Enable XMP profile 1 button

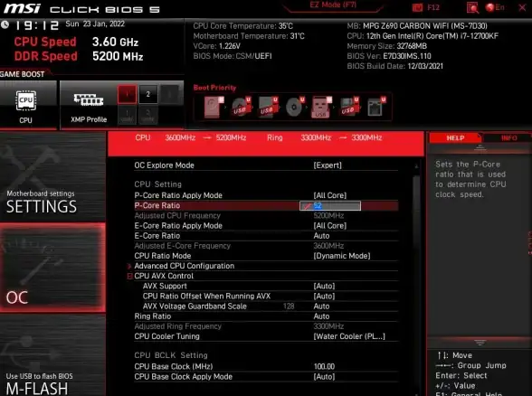click(x=127, y=94)
